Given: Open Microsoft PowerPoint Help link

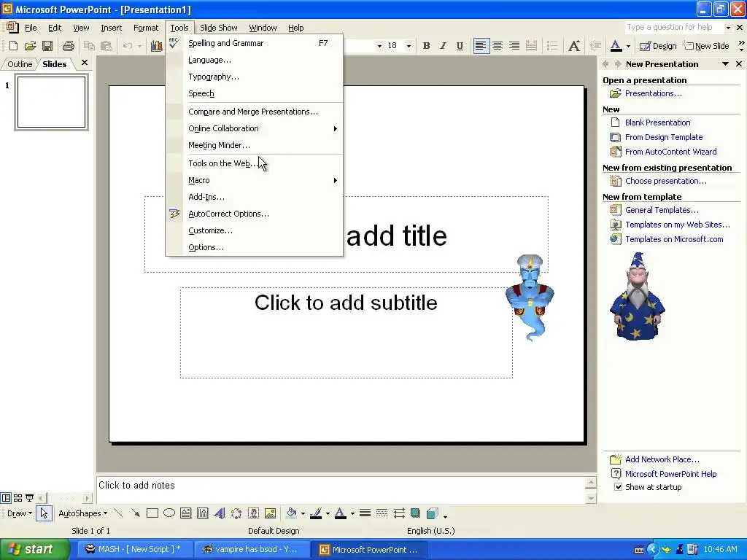Looking at the screenshot, I should pyautogui.click(x=671, y=474).
